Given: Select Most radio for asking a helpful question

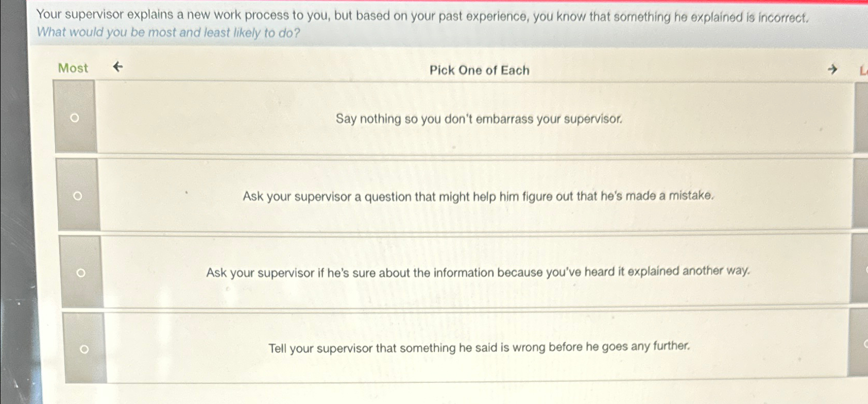Looking at the screenshot, I should pos(78,196).
